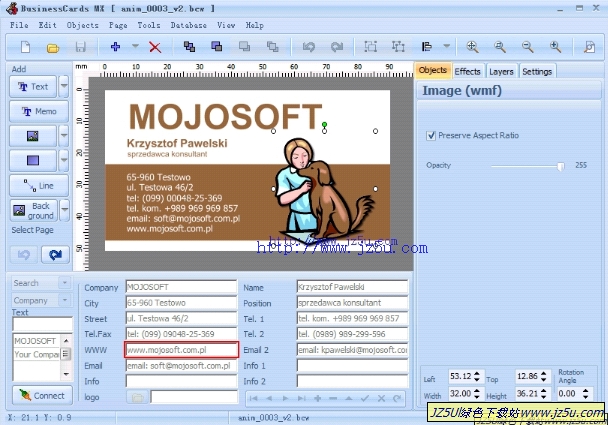Screen dimensions: 608x425
Task: Open the Objects menu
Action: click(82, 25)
